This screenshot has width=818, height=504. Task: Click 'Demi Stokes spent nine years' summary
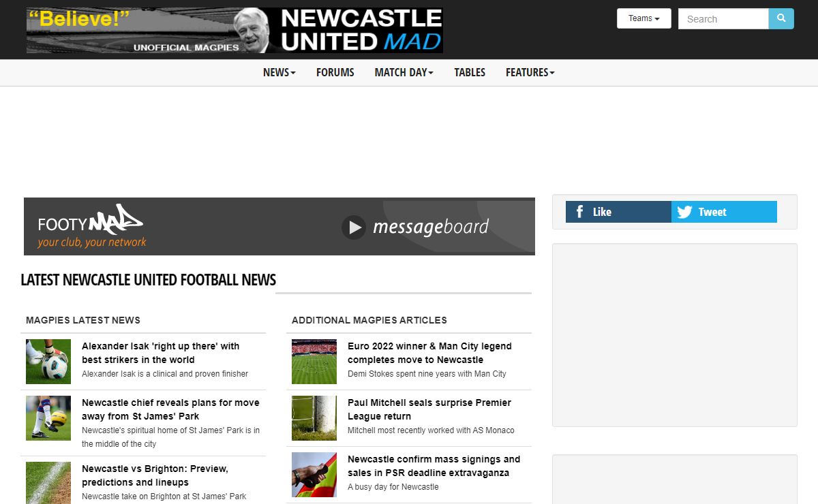(x=427, y=374)
